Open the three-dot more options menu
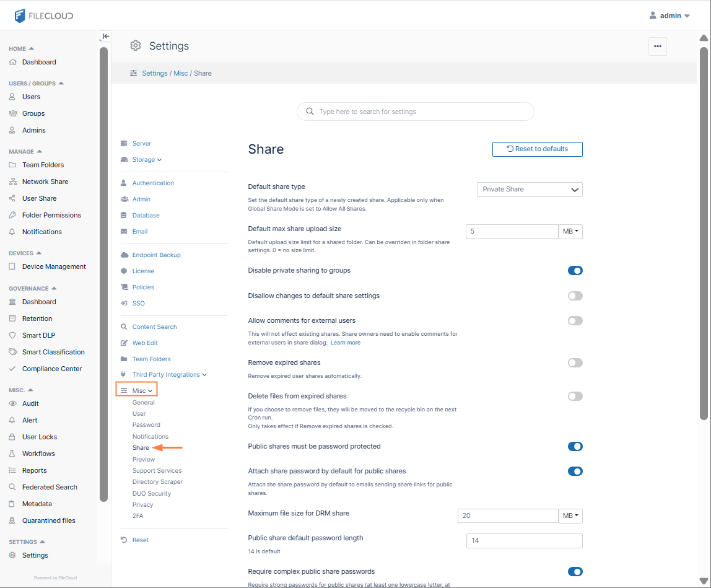This screenshot has height=588, width=711. click(x=657, y=46)
